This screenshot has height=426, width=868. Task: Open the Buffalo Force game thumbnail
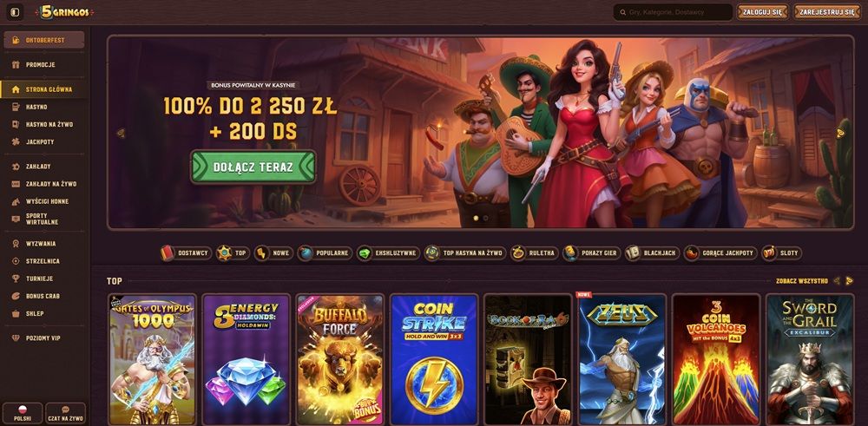click(340, 359)
